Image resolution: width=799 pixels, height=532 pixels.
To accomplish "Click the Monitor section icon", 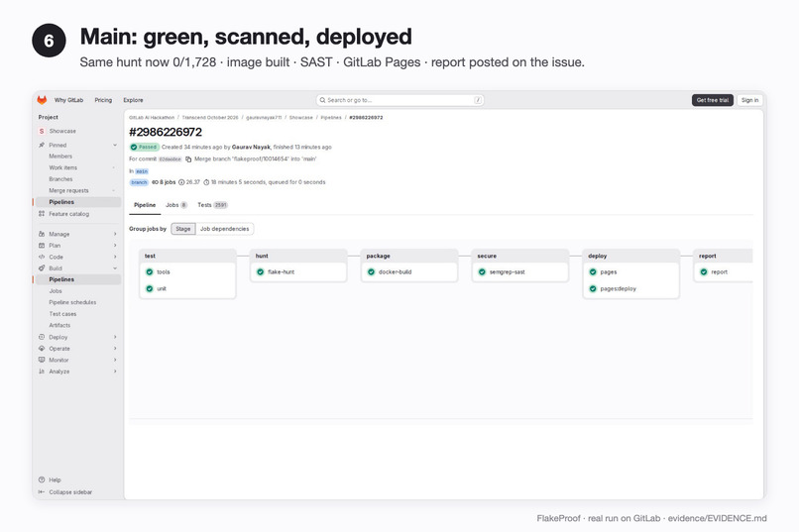I will coord(42,360).
